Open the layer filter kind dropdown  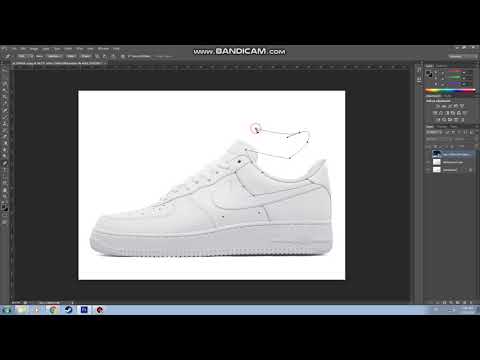coord(433,132)
